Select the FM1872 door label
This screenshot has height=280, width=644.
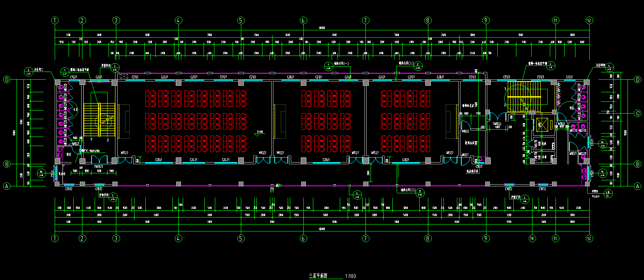coord(99,166)
